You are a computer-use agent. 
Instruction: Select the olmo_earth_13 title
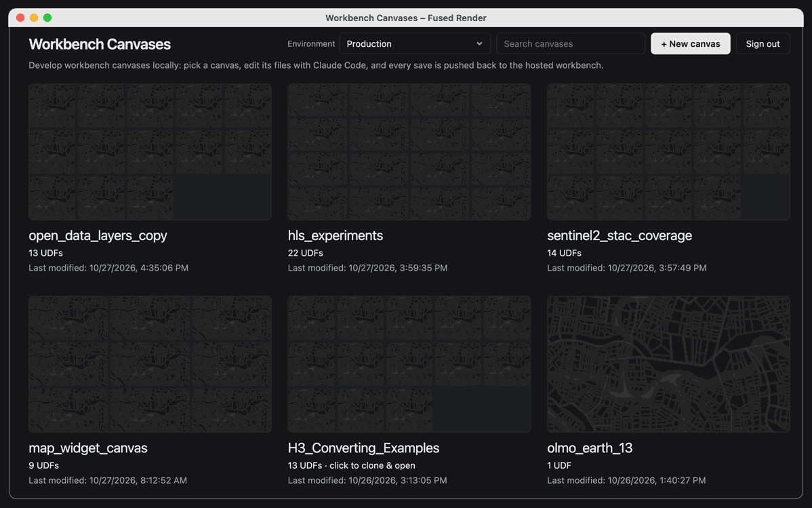click(x=590, y=448)
